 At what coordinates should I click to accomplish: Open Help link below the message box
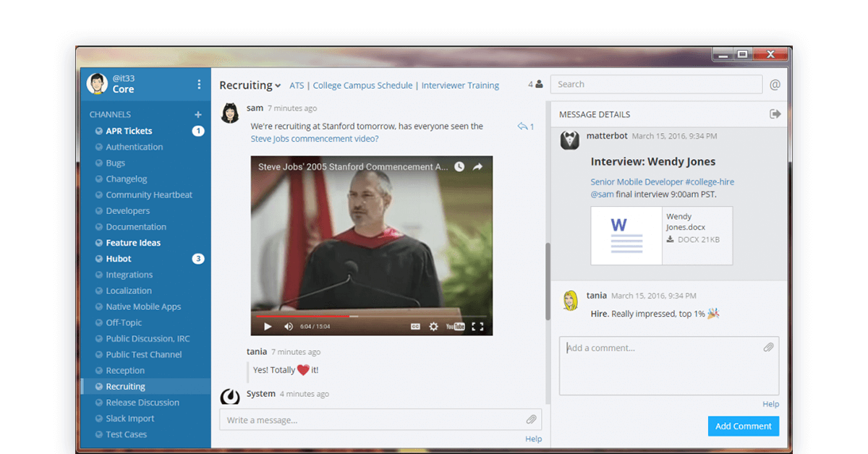coord(533,439)
